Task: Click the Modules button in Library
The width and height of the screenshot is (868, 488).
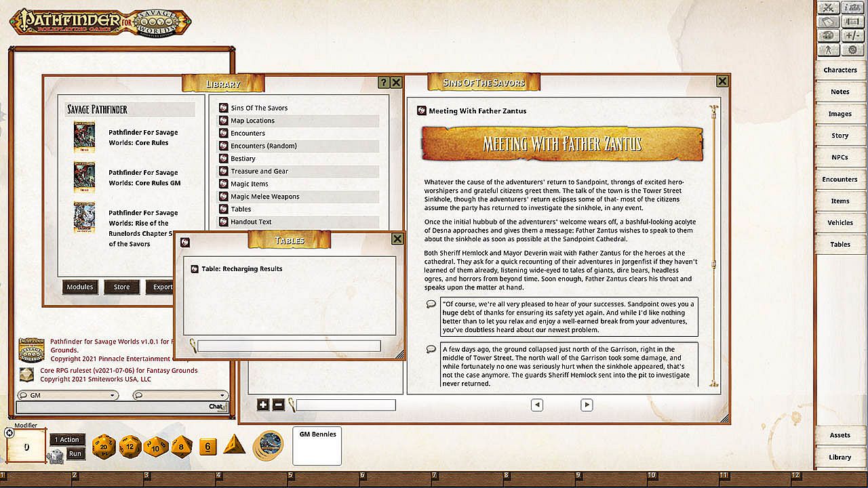Action: [x=79, y=287]
